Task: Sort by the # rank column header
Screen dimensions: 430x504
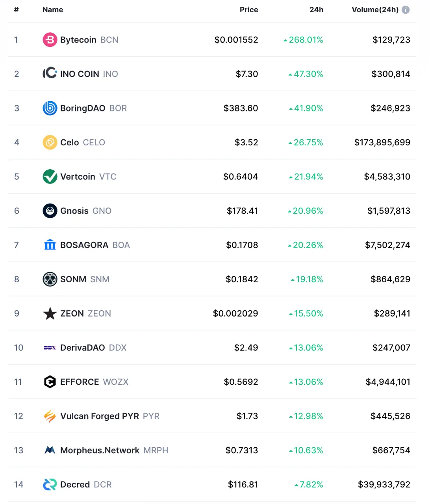Action: 16,10
